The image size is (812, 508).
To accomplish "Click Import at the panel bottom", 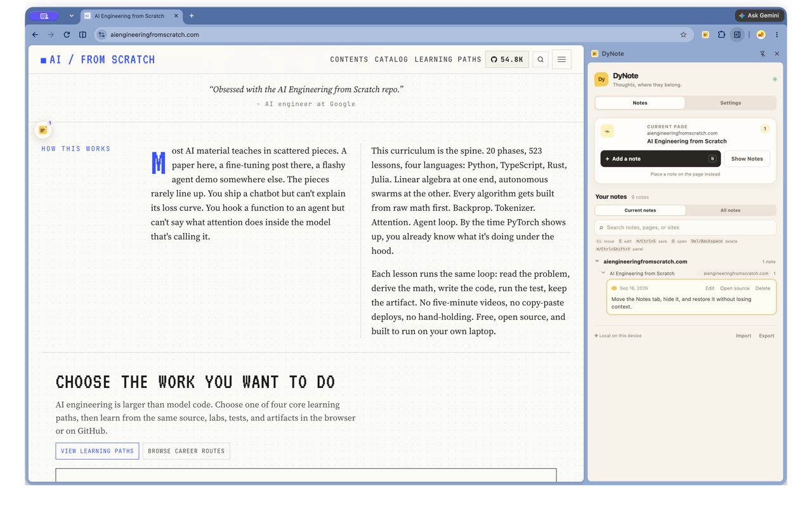I will (743, 336).
